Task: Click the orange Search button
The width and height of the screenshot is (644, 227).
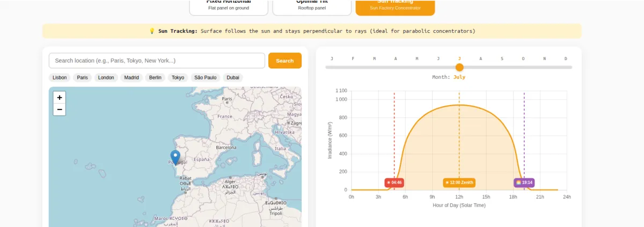Action: pos(285,61)
